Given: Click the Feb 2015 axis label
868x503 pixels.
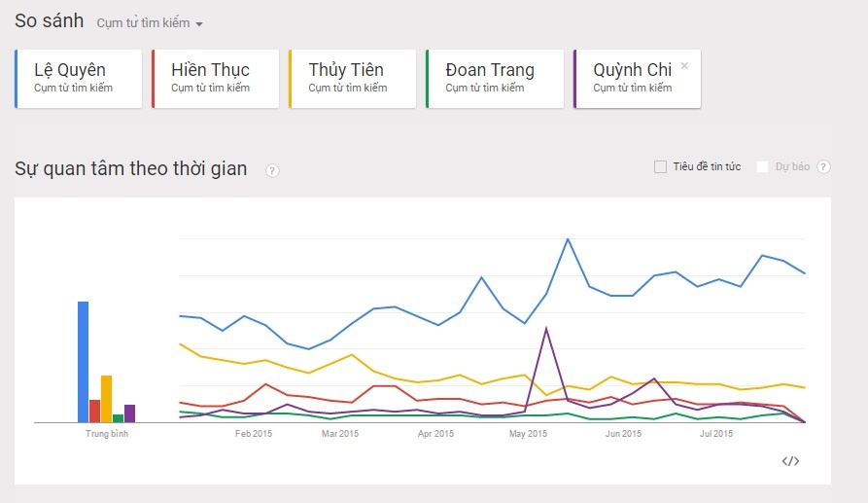Looking at the screenshot, I should [x=254, y=434].
